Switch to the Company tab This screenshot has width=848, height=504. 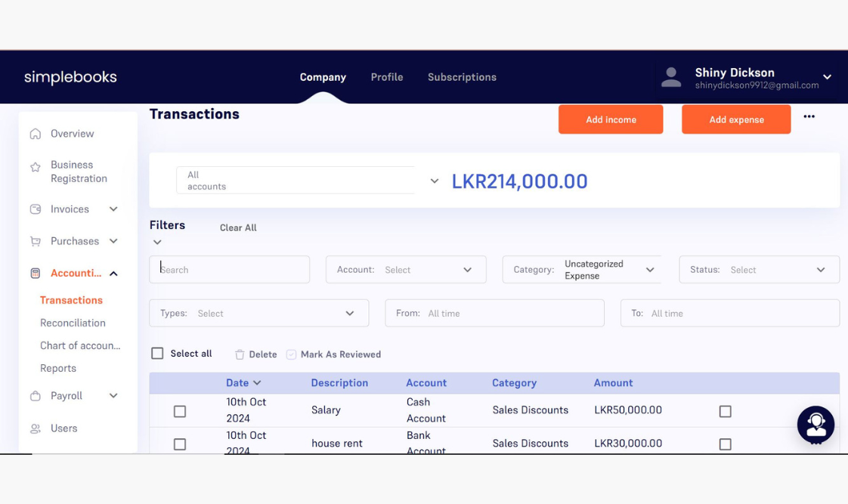(323, 77)
